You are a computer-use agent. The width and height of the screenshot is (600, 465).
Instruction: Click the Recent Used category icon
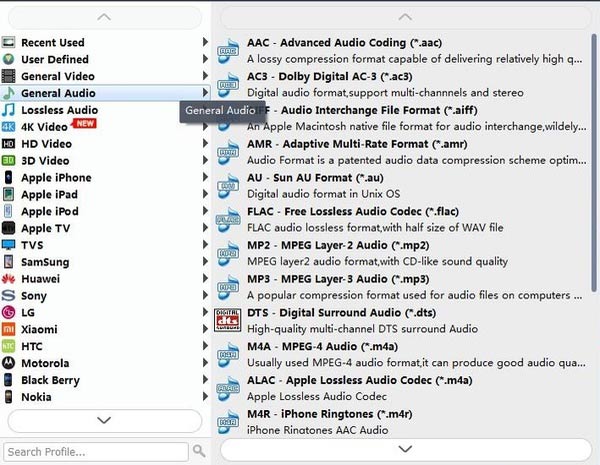(x=9, y=43)
